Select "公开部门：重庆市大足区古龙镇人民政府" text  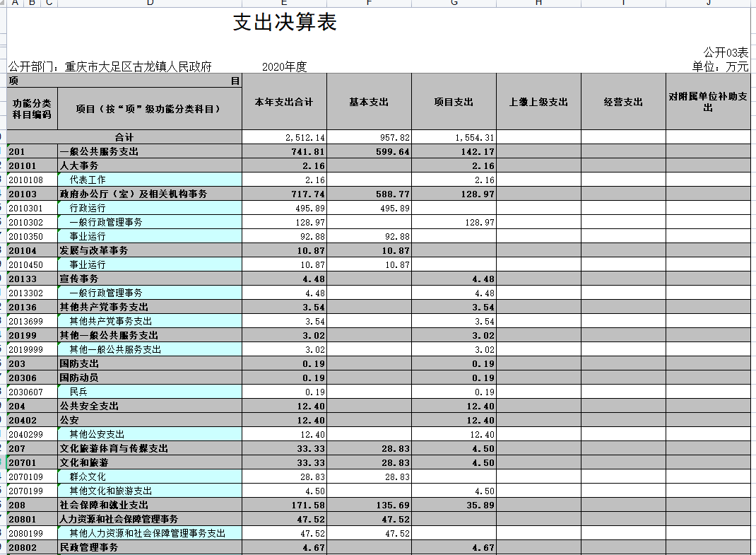click(110, 66)
